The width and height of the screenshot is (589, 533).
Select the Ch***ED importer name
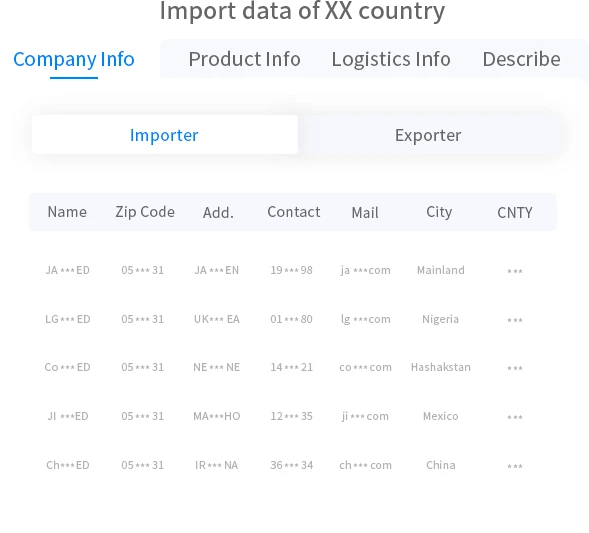pyautogui.click(x=68, y=465)
